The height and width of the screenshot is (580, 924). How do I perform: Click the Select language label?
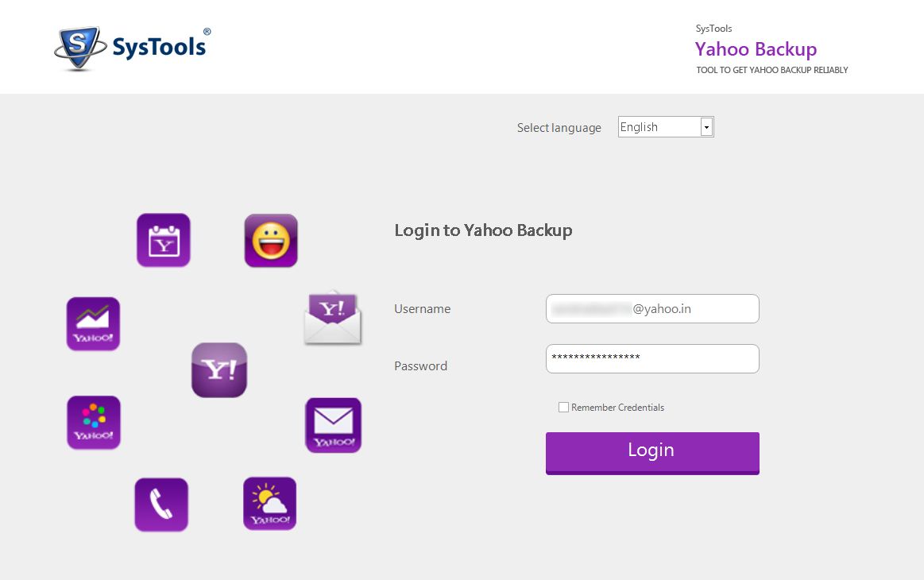point(559,127)
